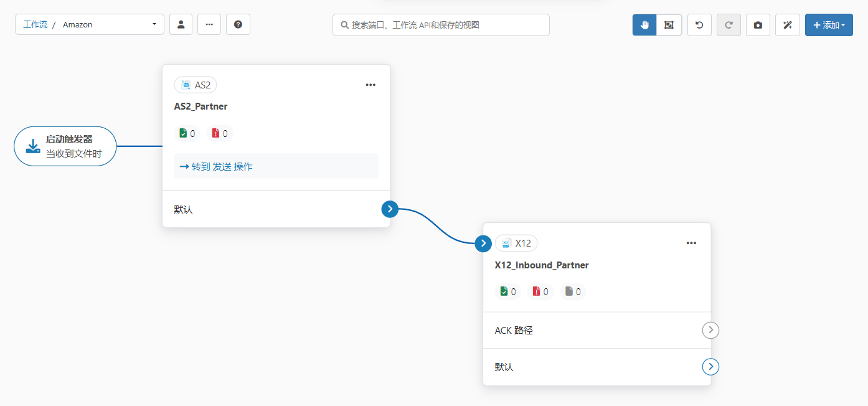Open the AS2_Partner three-dot menu

point(370,85)
